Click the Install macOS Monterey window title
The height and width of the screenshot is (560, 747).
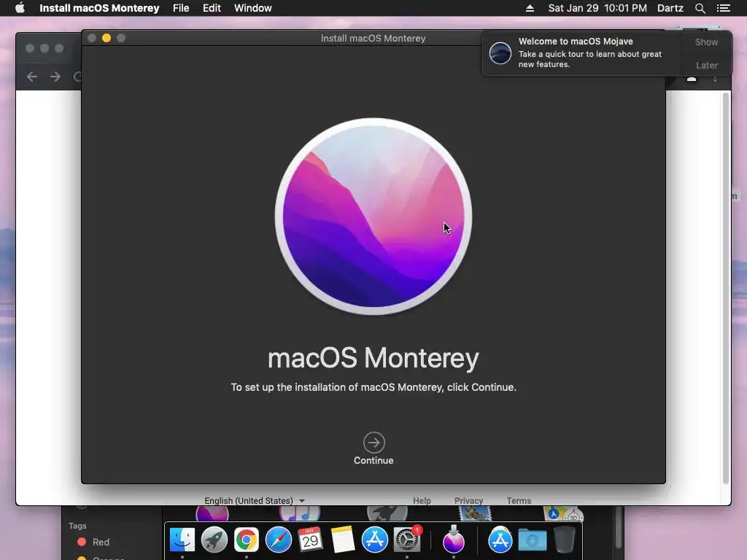373,38
